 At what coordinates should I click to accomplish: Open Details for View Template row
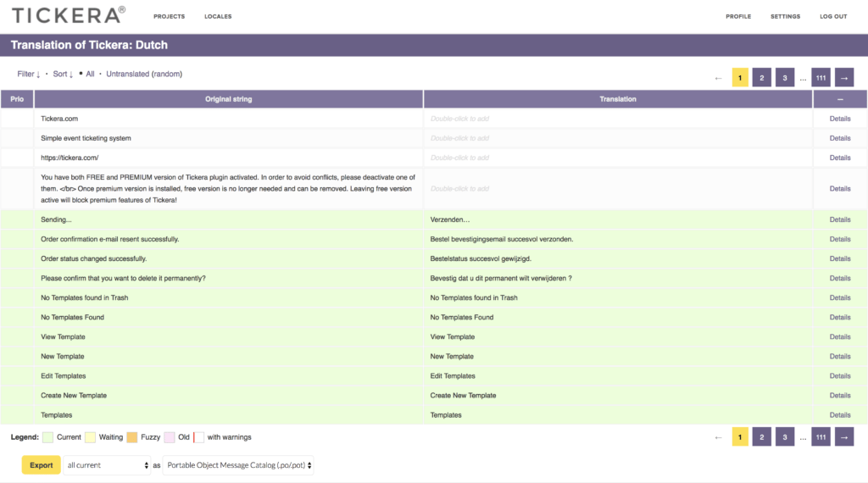click(840, 337)
